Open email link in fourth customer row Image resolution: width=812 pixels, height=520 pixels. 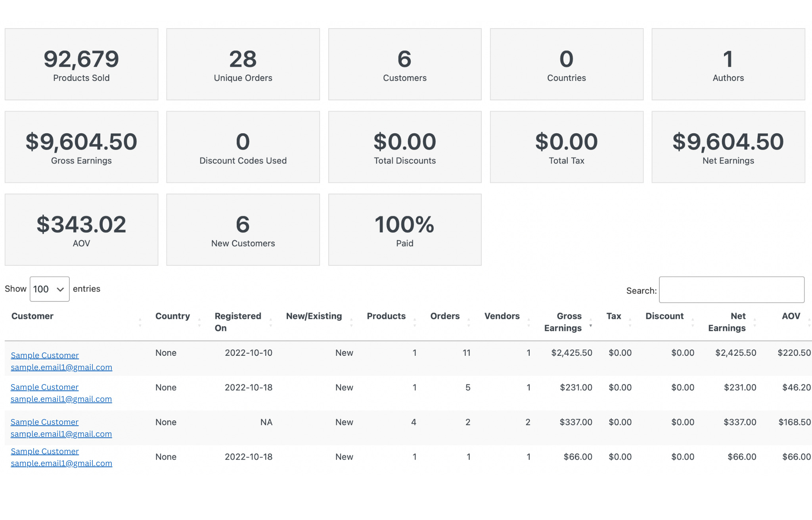tap(61, 463)
